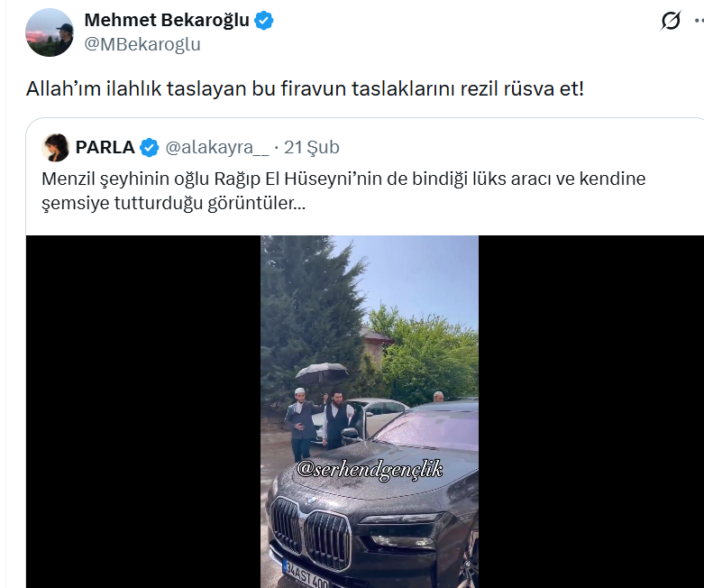Image resolution: width=704 pixels, height=588 pixels.
Task: Open quoted post text about Menzil şeyhinin
Action: pos(343,191)
